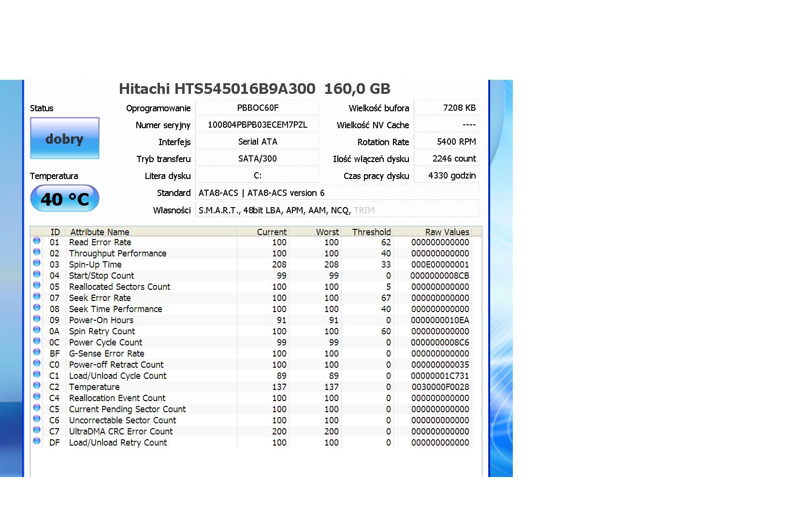Click threshold value 67 for Seek Error Rate

[x=386, y=298]
